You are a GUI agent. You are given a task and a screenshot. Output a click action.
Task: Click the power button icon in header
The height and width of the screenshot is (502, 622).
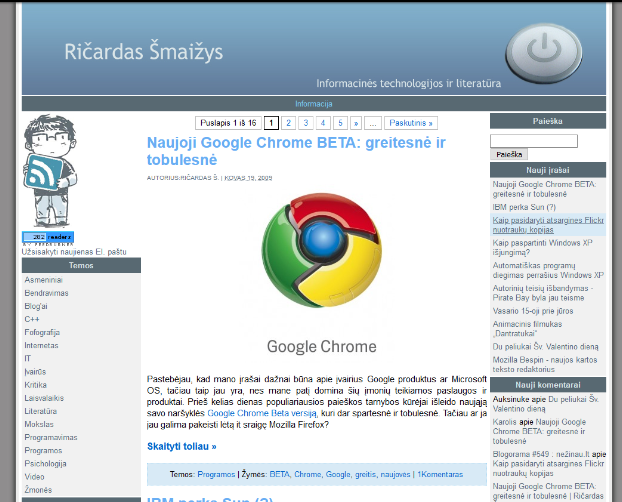544,54
